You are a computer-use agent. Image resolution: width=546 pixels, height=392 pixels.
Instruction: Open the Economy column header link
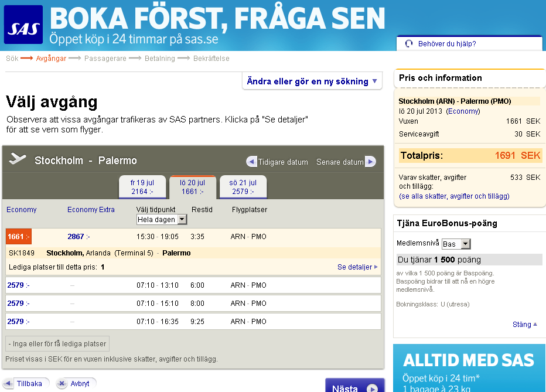click(x=21, y=210)
